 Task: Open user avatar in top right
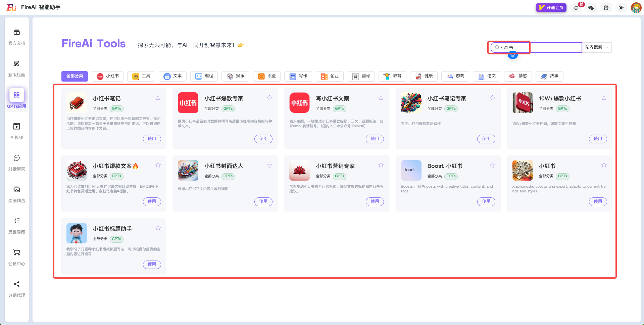click(x=636, y=7)
